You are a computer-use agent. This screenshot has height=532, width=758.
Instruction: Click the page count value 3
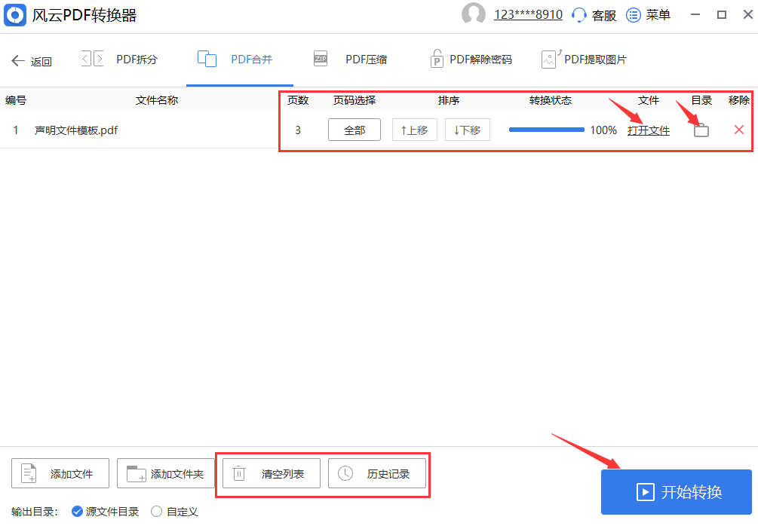click(298, 130)
